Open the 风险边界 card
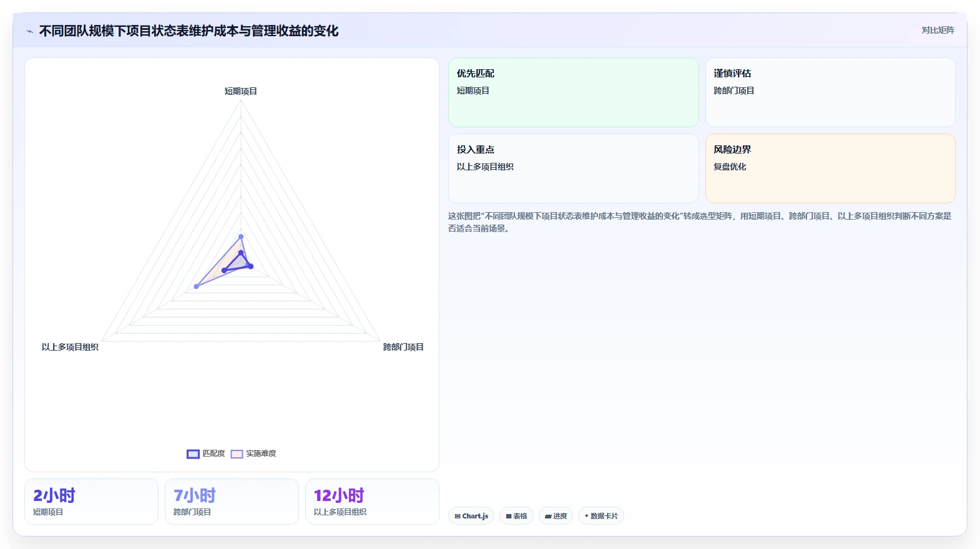Image resolution: width=980 pixels, height=549 pixels. click(x=830, y=168)
